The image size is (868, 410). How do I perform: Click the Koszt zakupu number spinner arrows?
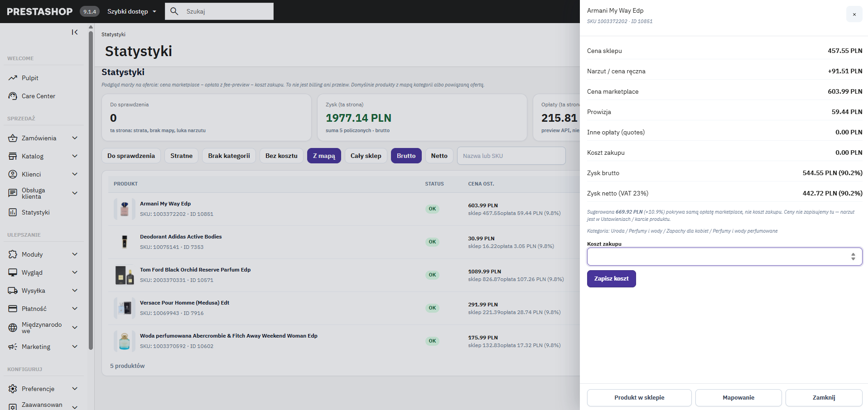point(853,257)
